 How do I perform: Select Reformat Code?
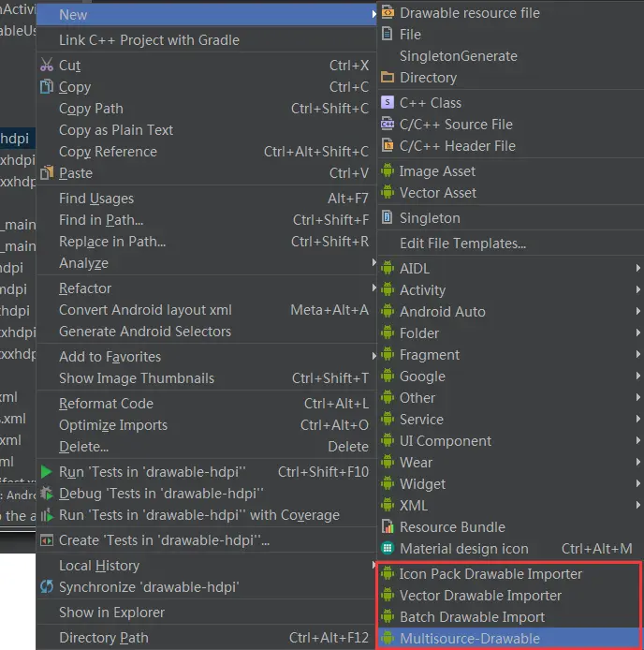point(206,404)
